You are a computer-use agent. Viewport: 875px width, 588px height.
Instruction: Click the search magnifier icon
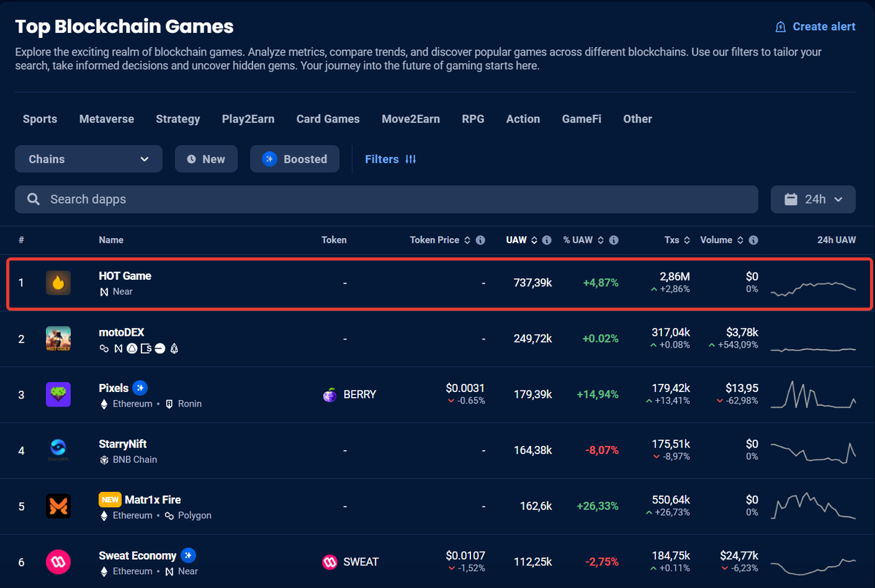coord(34,199)
